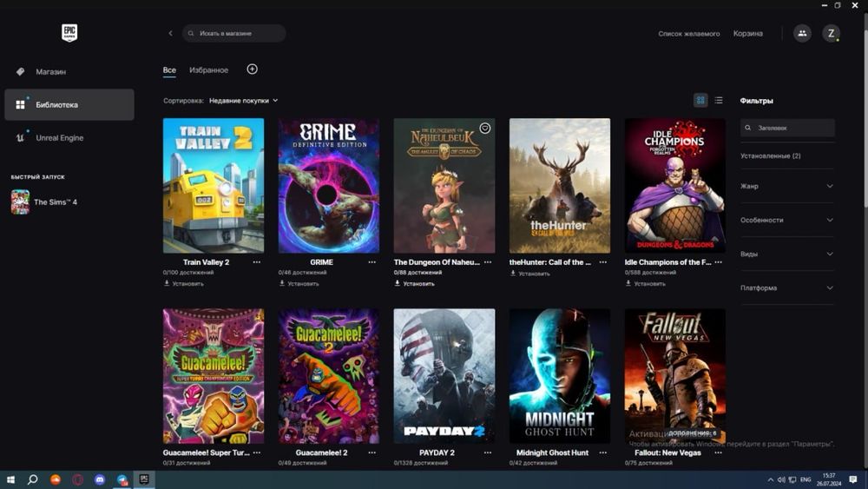Screen dimensions: 868x489
Task: Open the Windows notification center
Action: click(x=853, y=479)
